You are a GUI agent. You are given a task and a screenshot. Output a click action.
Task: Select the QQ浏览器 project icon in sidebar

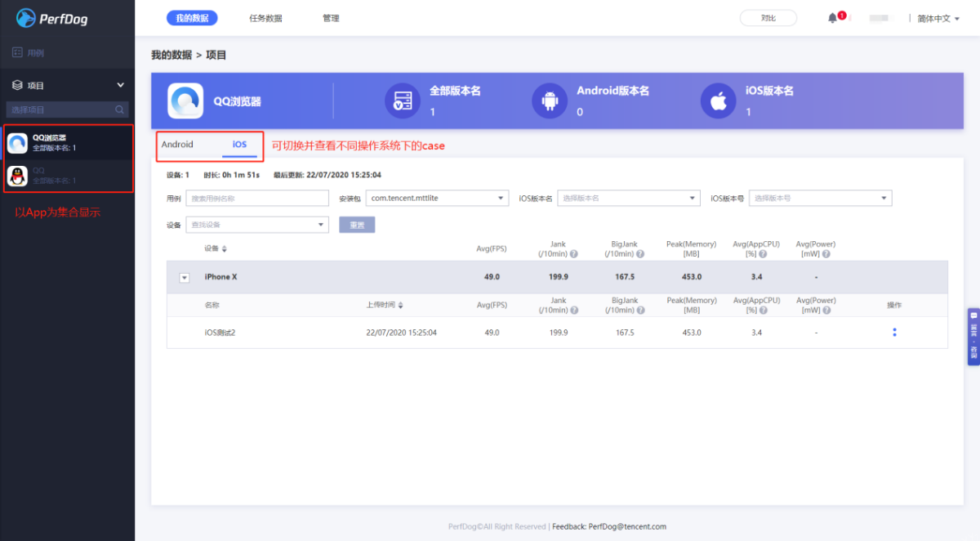[18, 143]
